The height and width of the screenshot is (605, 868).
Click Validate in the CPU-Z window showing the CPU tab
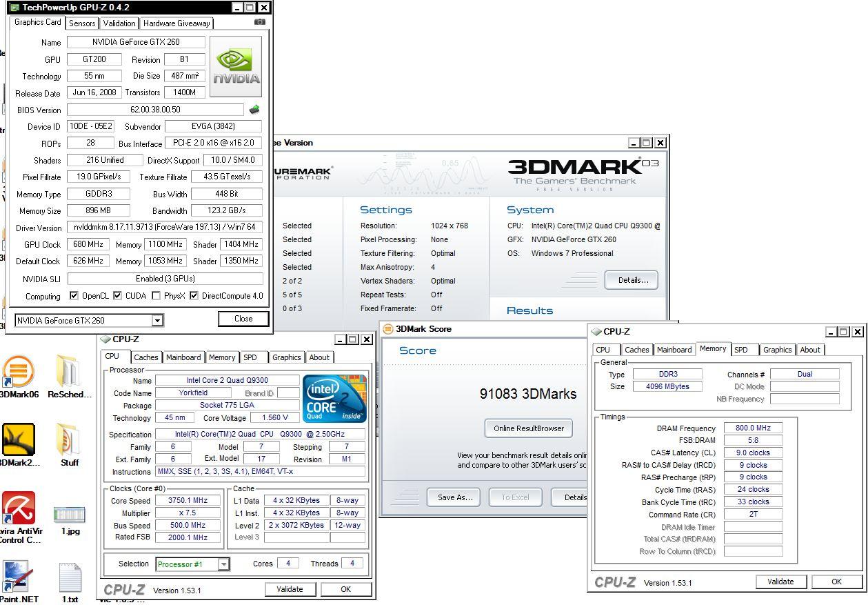pyautogui.click(x=290, y=589)
